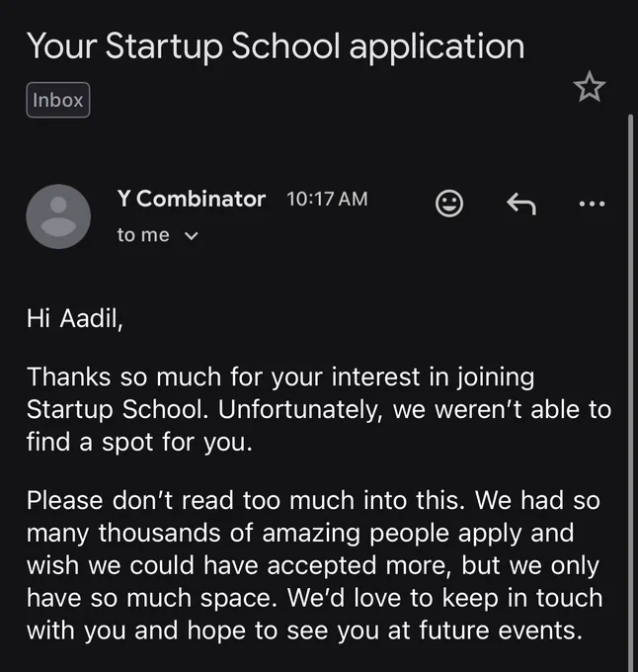Click the 'many thousands of amazing people' line

point(300,534)
